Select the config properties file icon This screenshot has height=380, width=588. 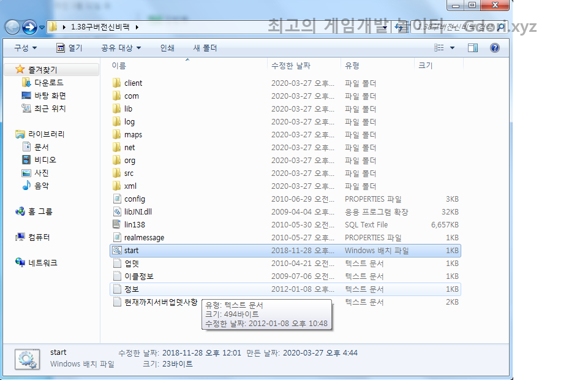click(x=117, y=199)
